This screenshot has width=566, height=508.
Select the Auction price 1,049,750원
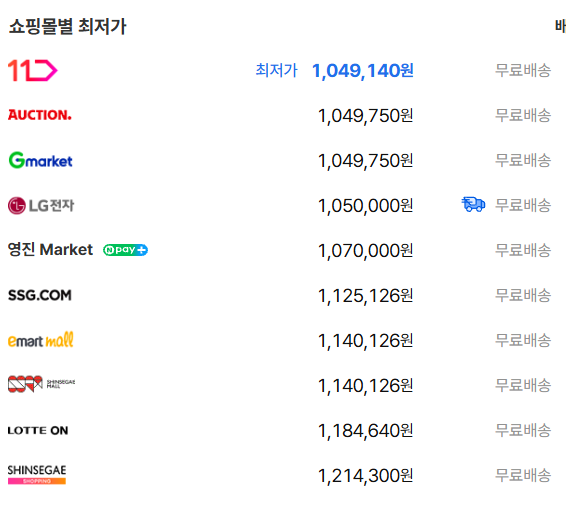365,116
